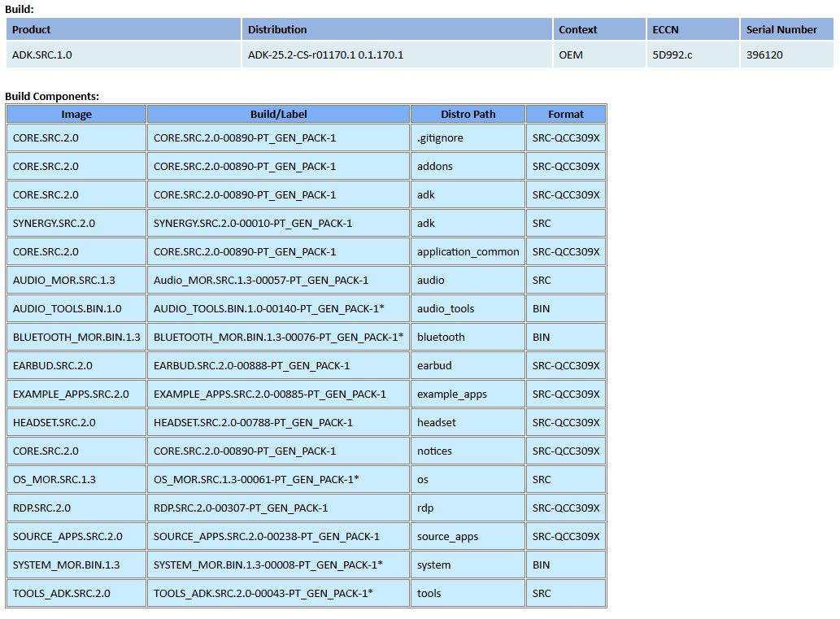The height and width of the screenshot is (619, 840).
Task: Select the Serial Number header cell
Action: tap(781, 29)
